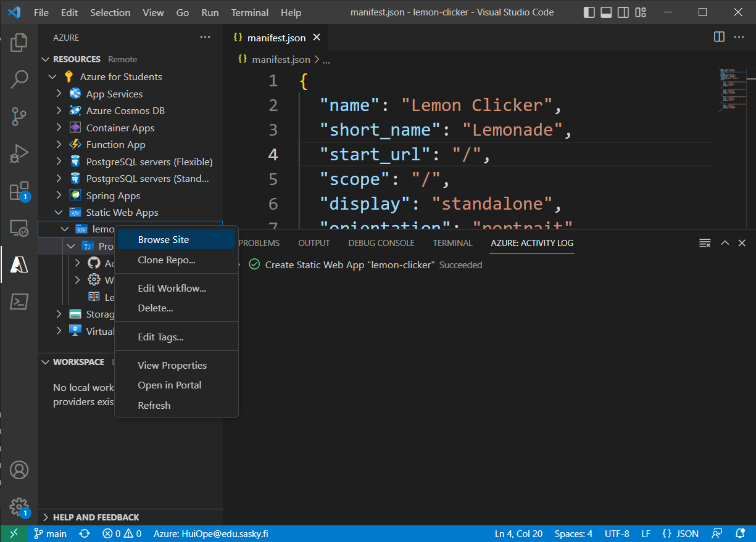Collapse the Azure for Students subscription
Image resolution: width=756 pixels, height=542 pixels.
52,76
